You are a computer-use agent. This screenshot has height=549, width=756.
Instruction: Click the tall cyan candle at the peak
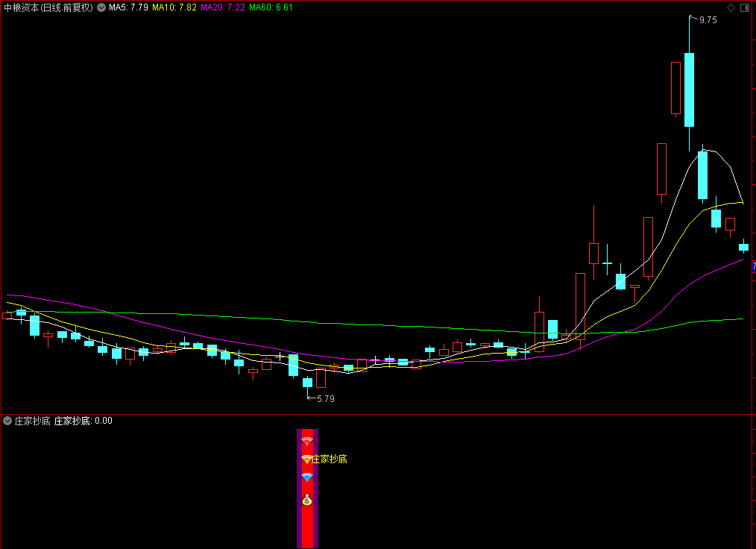pyautogui.click(x=690, y=90)
